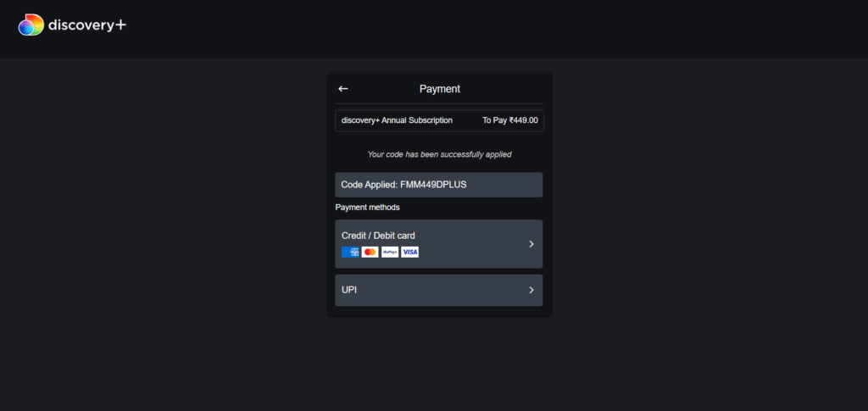Screen dimensions: 868x411
Task: Expand the UPI option chevron
Action: 531,290
